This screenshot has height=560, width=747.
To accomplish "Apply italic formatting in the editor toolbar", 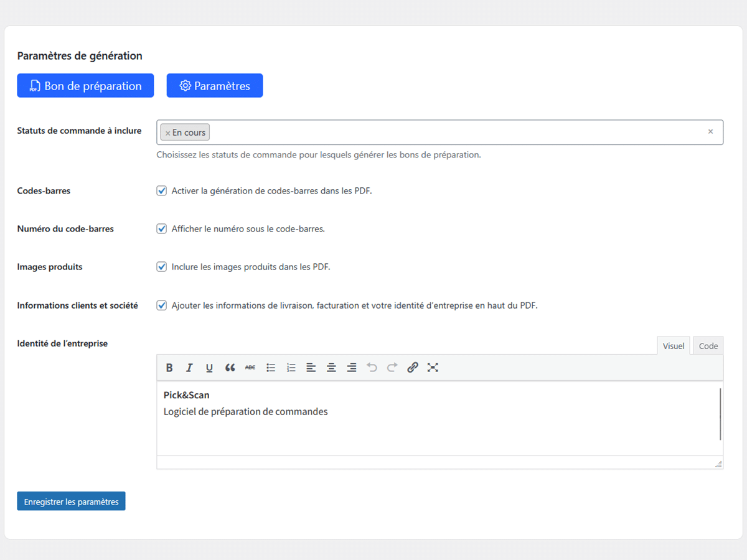I will point(189,368).
